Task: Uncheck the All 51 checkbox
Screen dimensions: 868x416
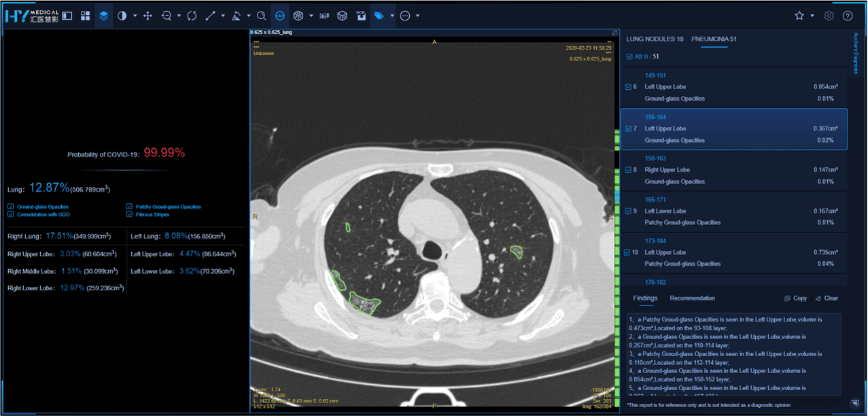Action: [629, 56]
